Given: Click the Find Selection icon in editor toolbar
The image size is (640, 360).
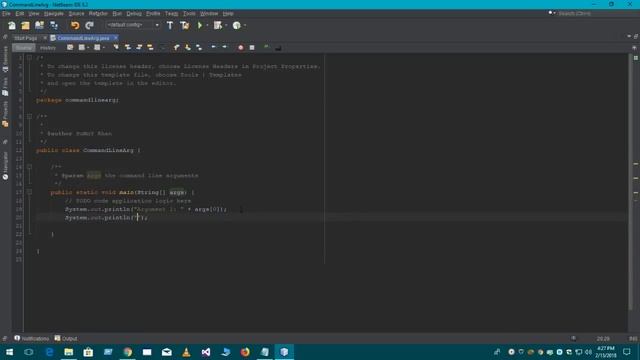Looking at the screenshot, I should pos(116,48).
